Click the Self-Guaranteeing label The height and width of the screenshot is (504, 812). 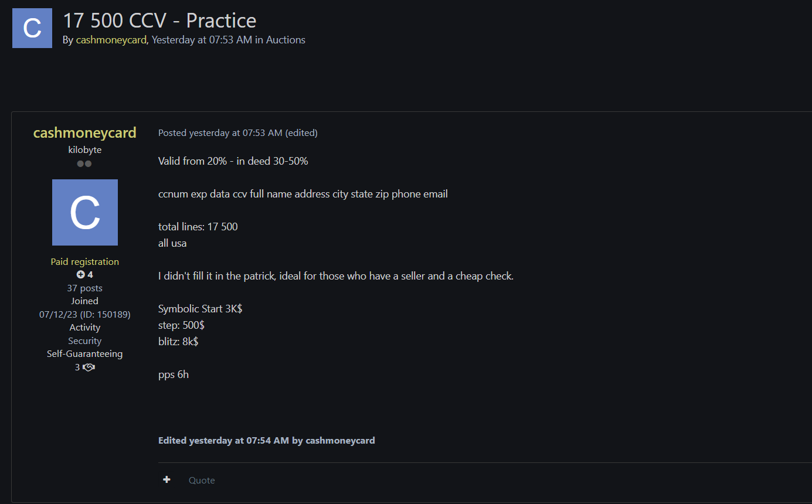85,354
